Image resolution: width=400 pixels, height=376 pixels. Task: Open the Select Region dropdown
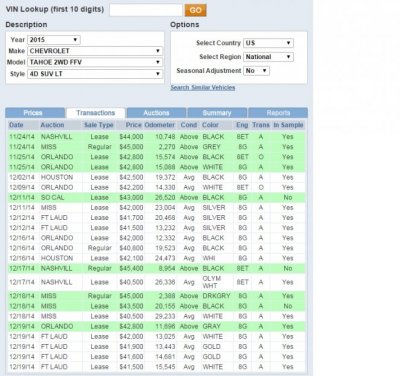tap(268, 57)
